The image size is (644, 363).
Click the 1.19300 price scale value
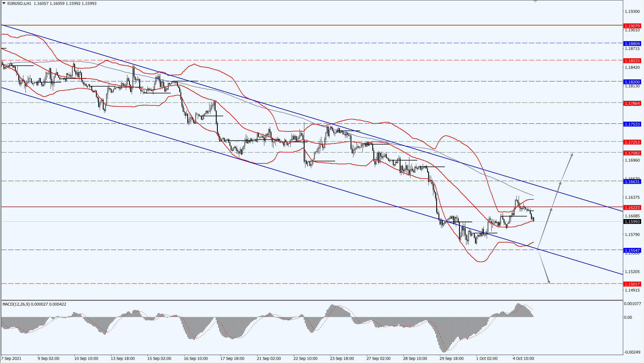click(632, 11)
